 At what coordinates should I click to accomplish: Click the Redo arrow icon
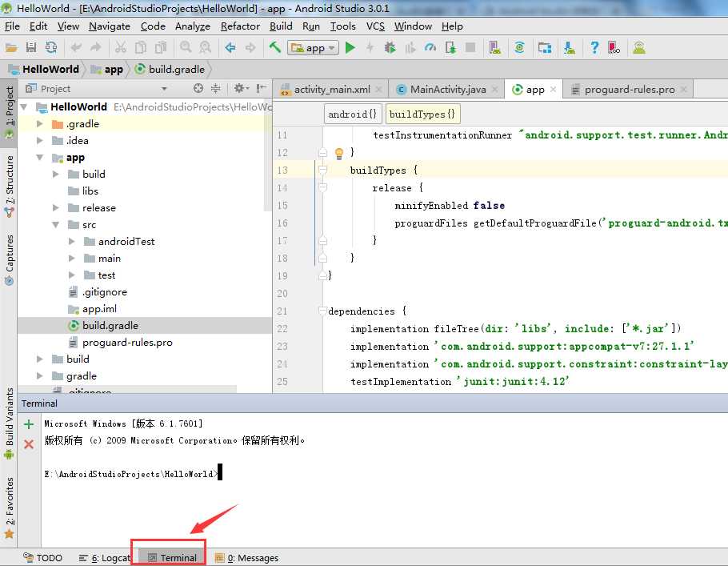point(96,47)
